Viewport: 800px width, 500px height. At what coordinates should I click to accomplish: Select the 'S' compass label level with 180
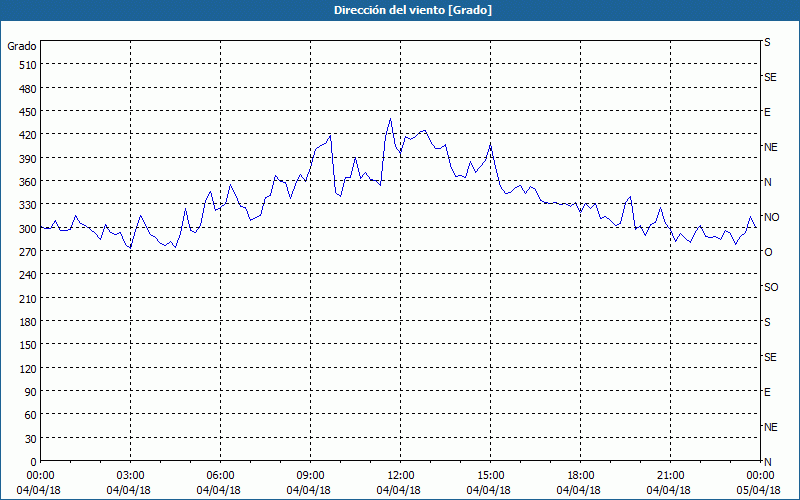(x=767, y=322)
